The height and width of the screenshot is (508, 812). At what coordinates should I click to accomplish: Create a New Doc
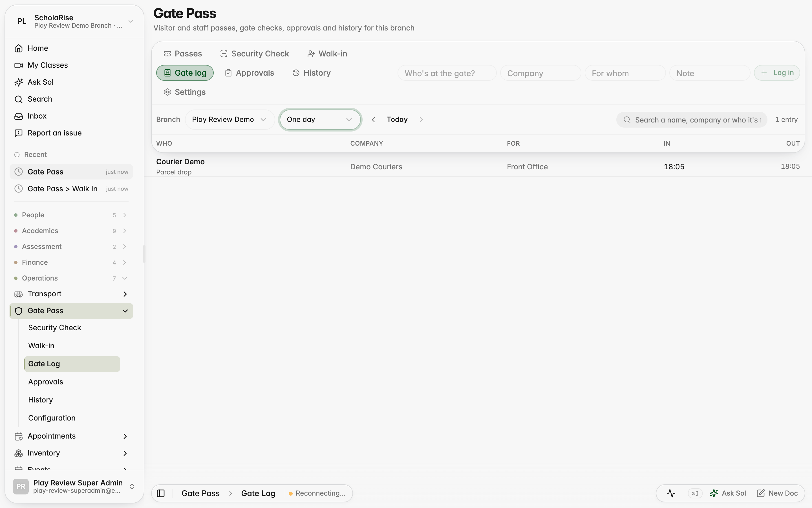click(x=777, y=493)
